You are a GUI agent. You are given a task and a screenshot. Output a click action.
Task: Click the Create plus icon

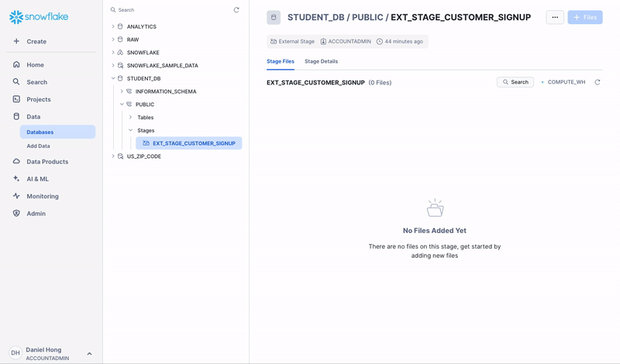click(16, 41)
